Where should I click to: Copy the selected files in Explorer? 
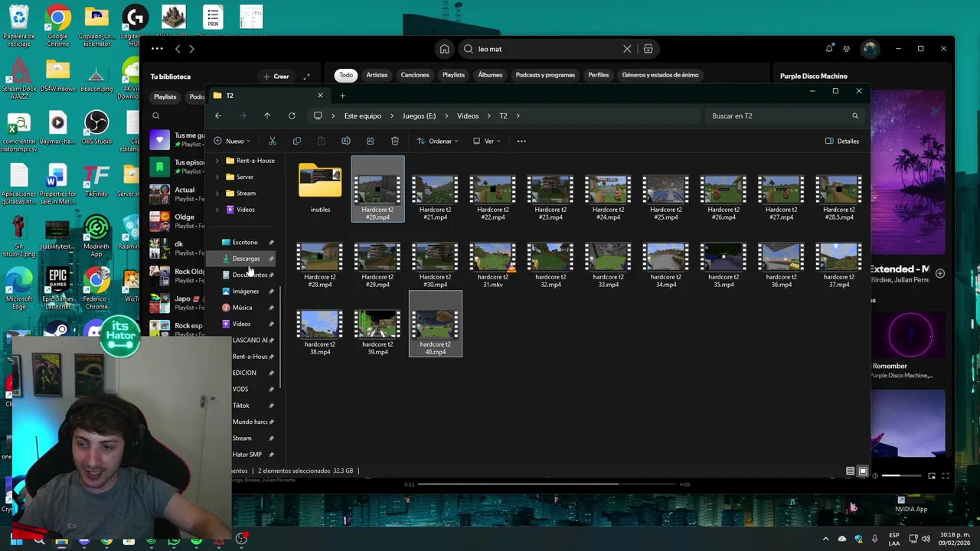[x=297, y=141]
